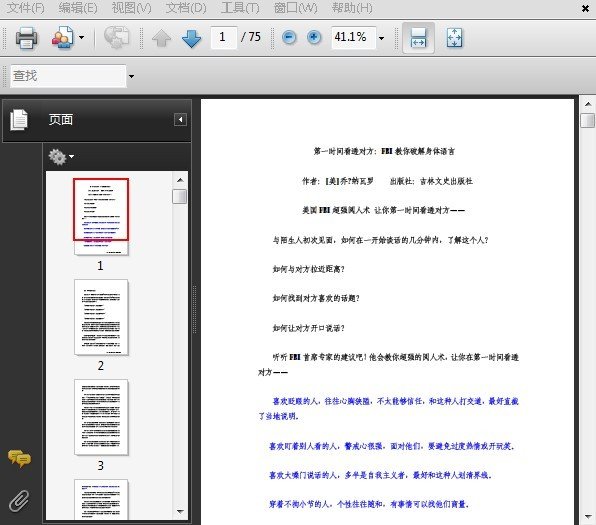
Task: Open the 帮助(H) menu
Action: (x=352, y=8)
